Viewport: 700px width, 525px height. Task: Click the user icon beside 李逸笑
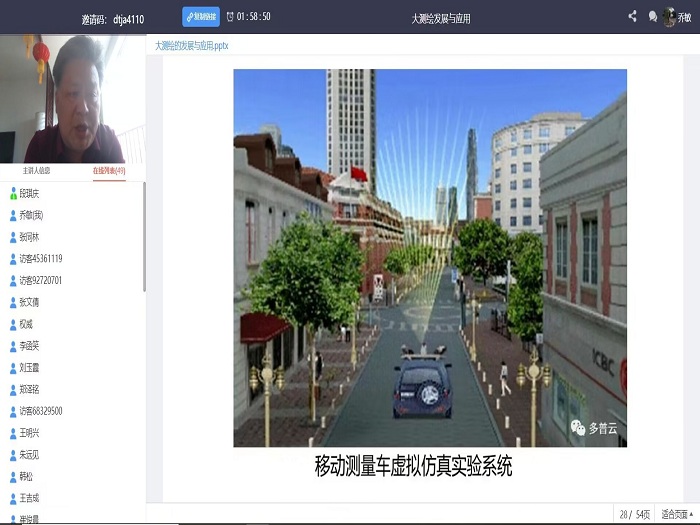coord(13,346)
